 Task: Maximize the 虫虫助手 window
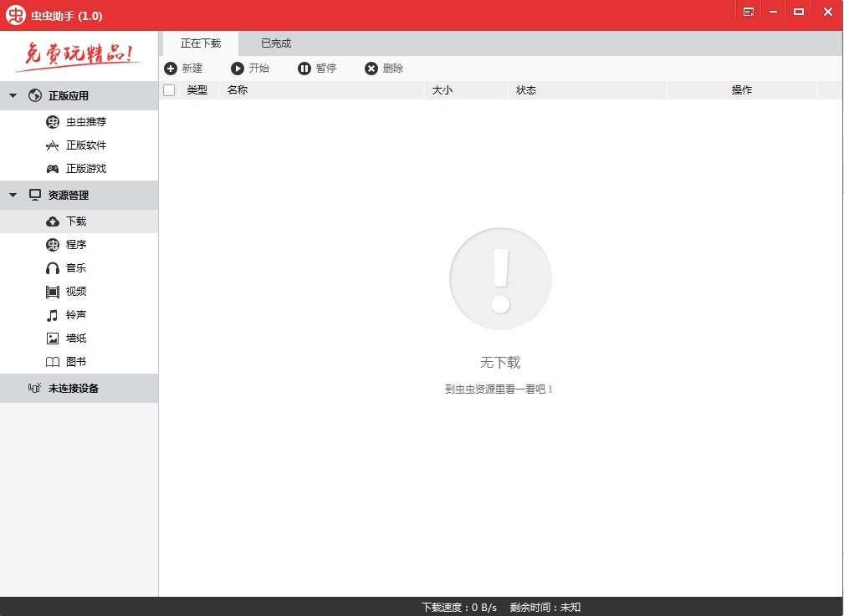click(x=799, y=12)
